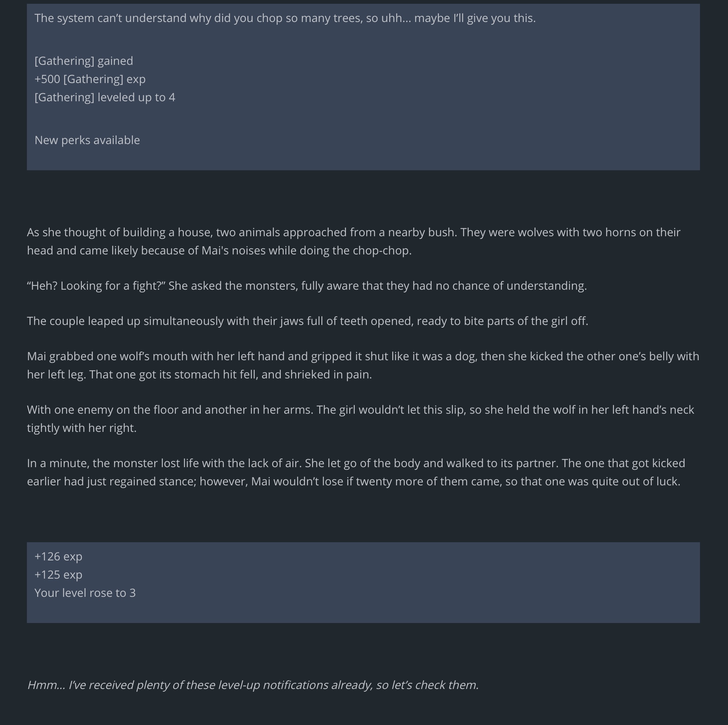This screenshot has width=728, height=725.
Task: Click the "tightly with her right." line
Action: 81,428
